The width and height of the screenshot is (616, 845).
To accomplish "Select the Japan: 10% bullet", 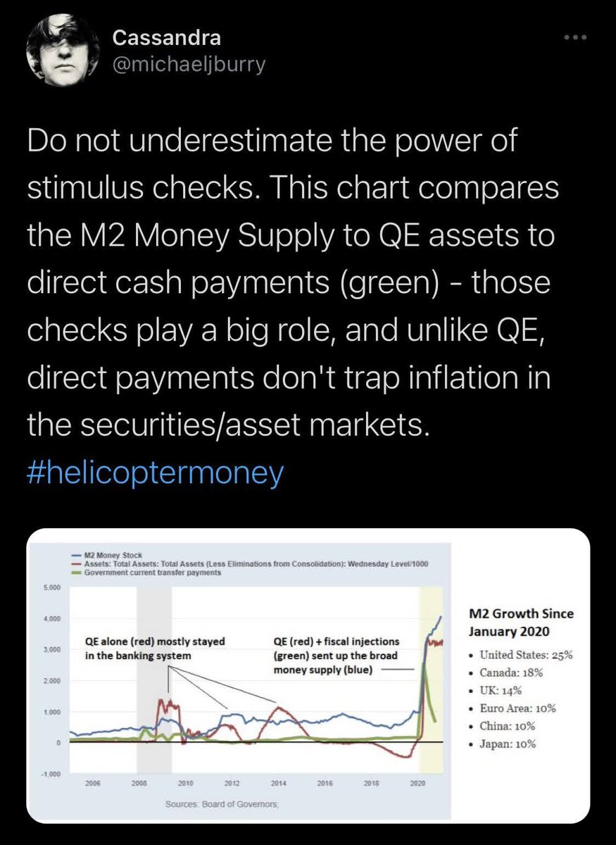I will (506, 743).
